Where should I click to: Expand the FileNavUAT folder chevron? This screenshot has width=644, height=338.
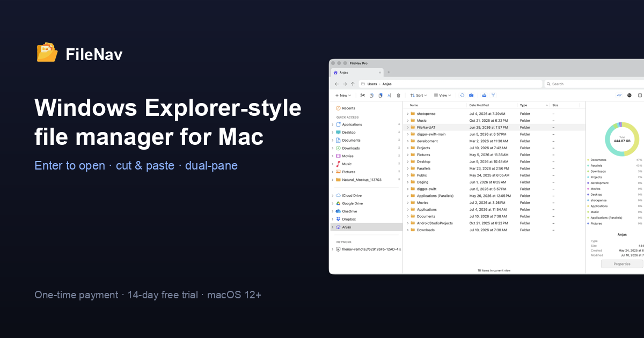point(407,128)
